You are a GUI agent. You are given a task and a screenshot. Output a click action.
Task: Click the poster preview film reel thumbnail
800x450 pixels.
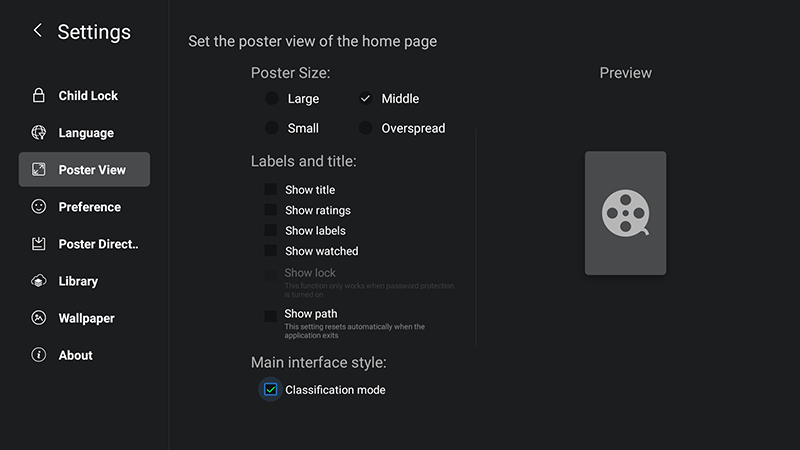(x=625, y=213)
